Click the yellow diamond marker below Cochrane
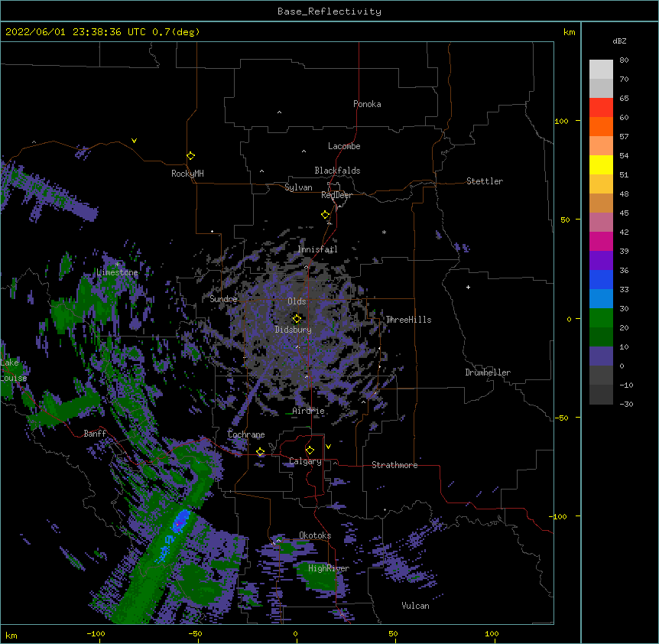Viewport: 659px width, 644px height. point(260,452)
